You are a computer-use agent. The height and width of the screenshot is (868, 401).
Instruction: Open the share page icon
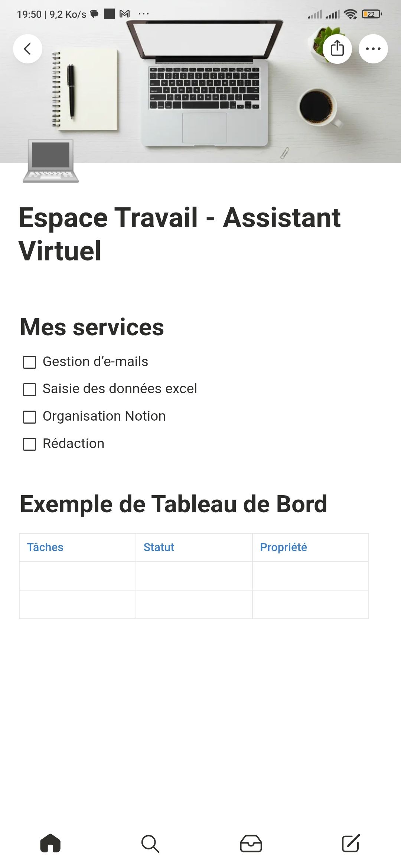pyautogui.click(x=337, y=49)
